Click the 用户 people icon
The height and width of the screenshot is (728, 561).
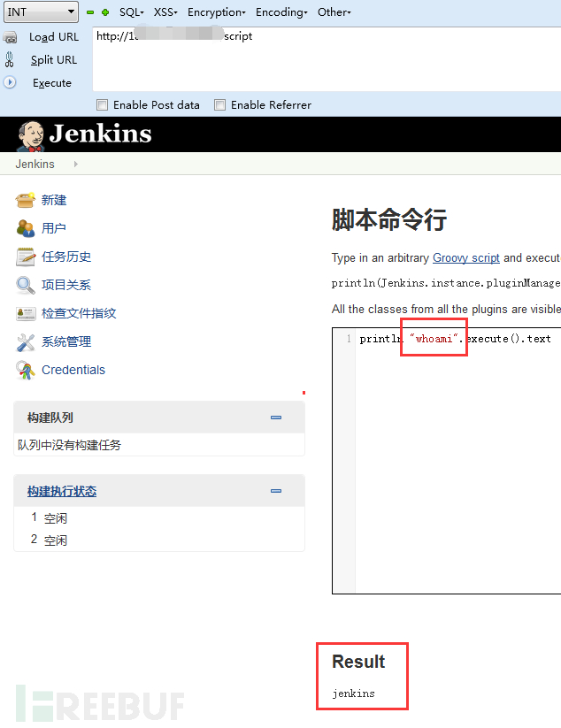[25, 228]
